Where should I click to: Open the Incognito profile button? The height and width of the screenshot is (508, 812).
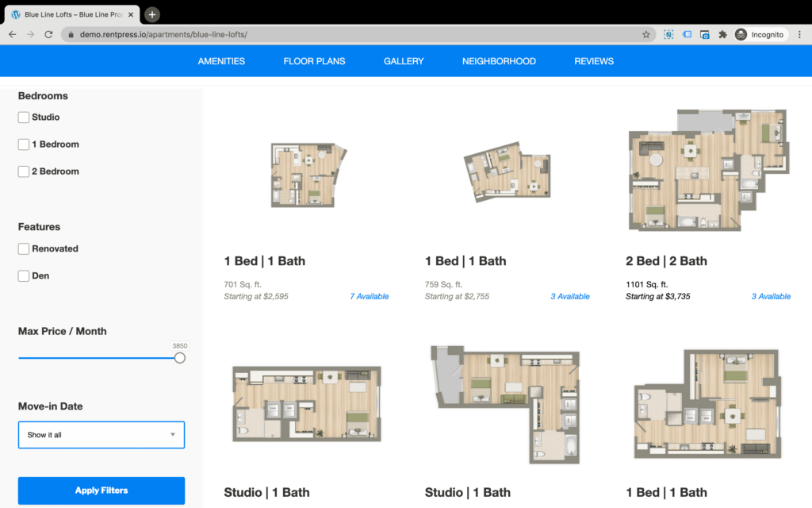click(x=760, y=35)
